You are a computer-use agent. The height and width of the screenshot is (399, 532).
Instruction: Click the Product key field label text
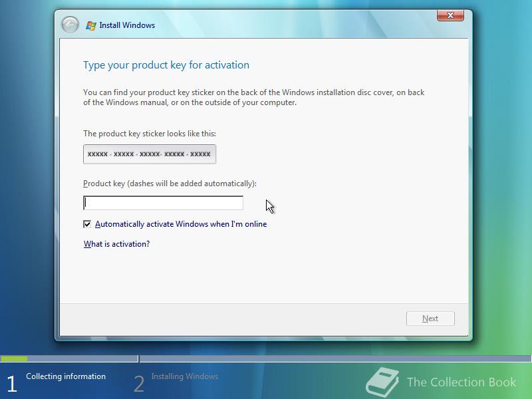170,184
